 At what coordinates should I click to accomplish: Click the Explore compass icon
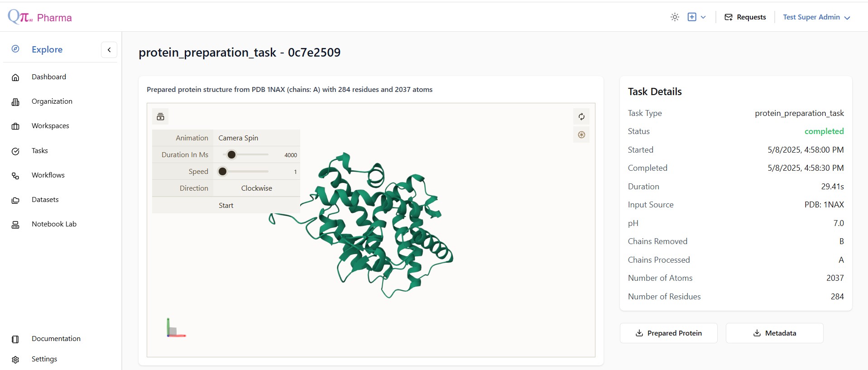15,49
